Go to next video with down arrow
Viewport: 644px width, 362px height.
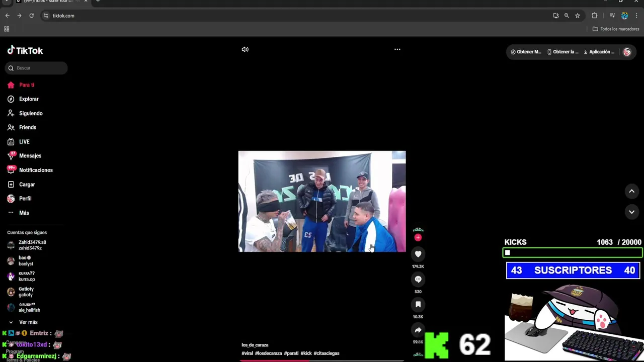[631, 212]
